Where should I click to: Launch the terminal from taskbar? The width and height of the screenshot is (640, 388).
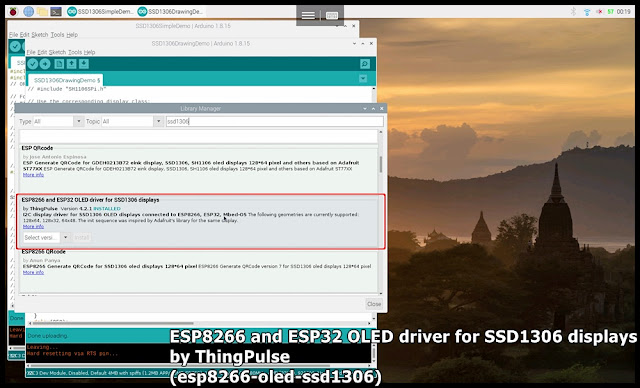click(56, 11)
